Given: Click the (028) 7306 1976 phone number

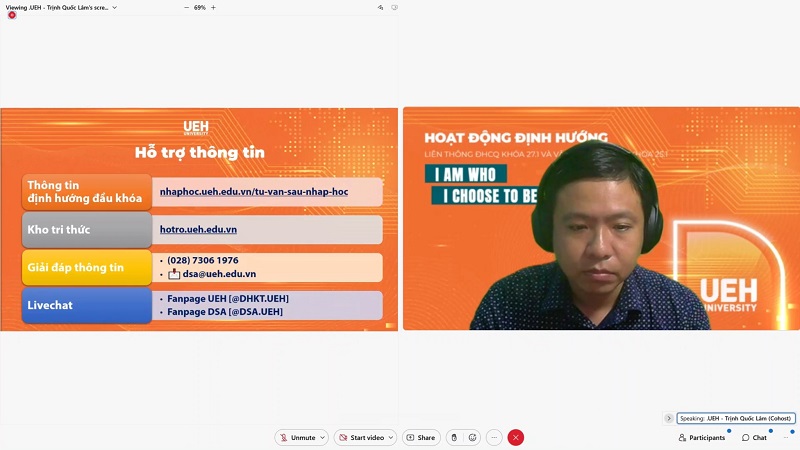Looking at the screenshot, I should tap(203, 260).
